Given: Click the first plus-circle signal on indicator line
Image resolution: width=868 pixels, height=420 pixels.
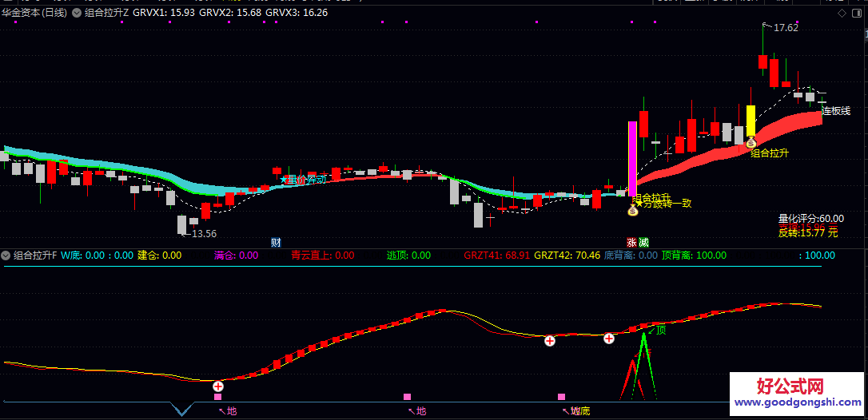Looking at the screenshot, I should tap(218, 386).
